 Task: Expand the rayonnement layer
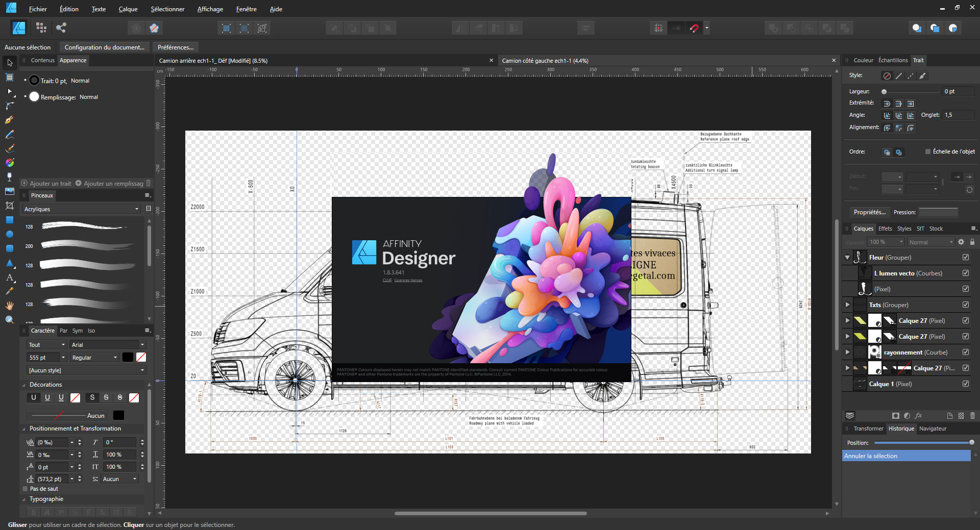coord(847,352)
